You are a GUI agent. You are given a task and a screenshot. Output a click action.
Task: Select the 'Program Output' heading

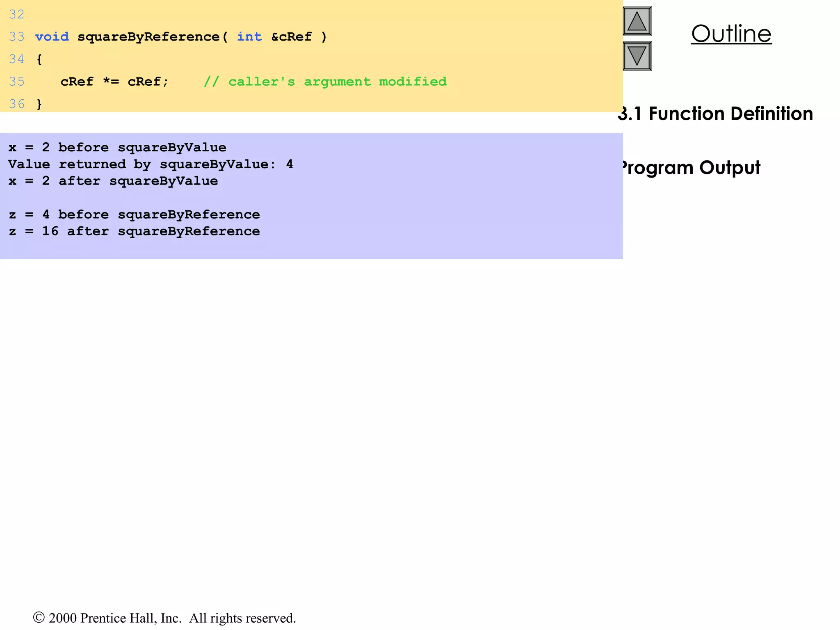point(689,168)
